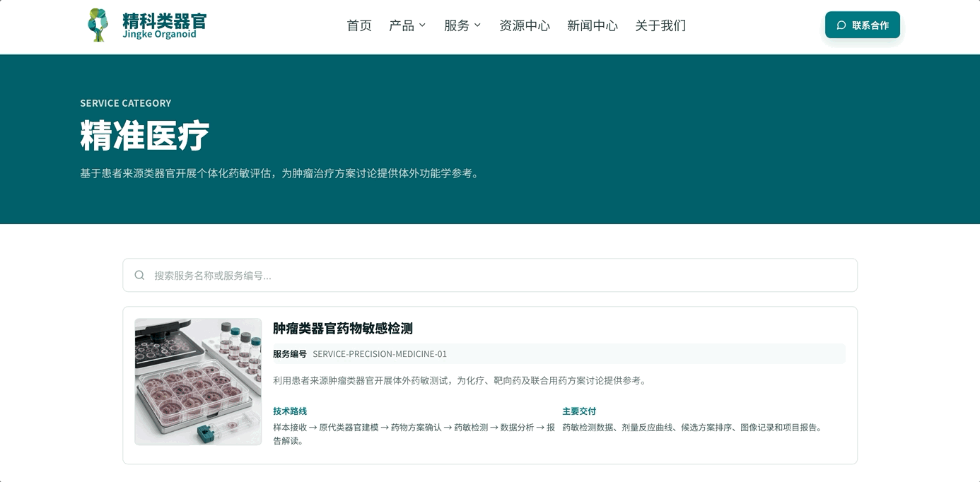Click the 精科类器官 brand name text
The width and height of the screenshot is (980, 482).
165,20
